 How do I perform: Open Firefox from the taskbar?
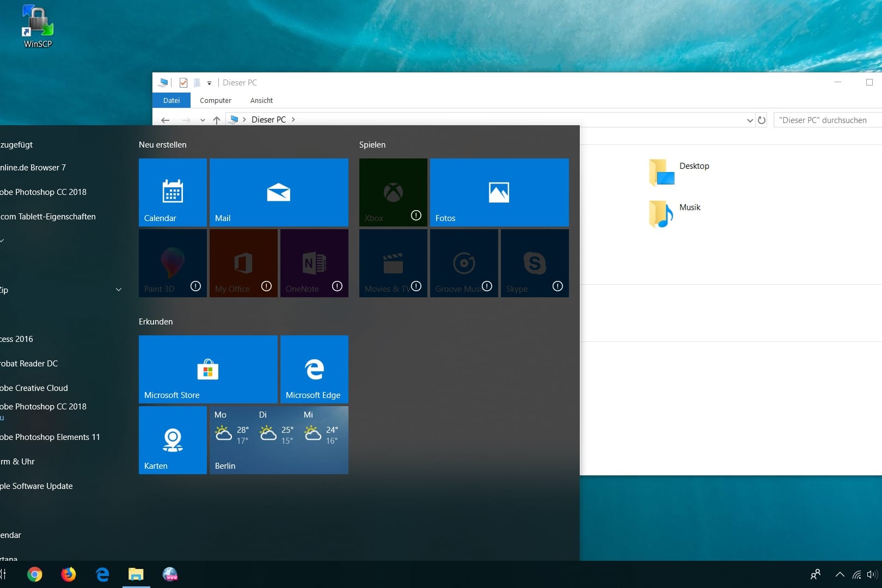click(x=69, y=574)
